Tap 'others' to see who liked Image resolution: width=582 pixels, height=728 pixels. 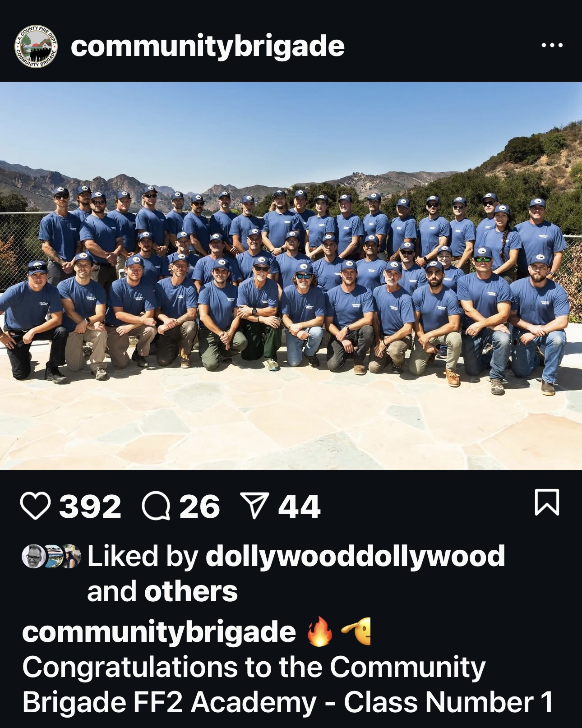point(191,592)
